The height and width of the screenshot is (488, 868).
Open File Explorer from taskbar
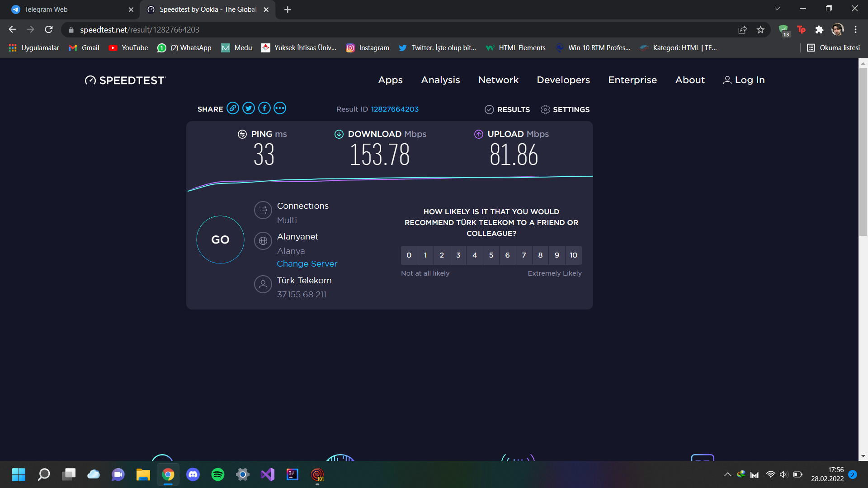(143, 474)
